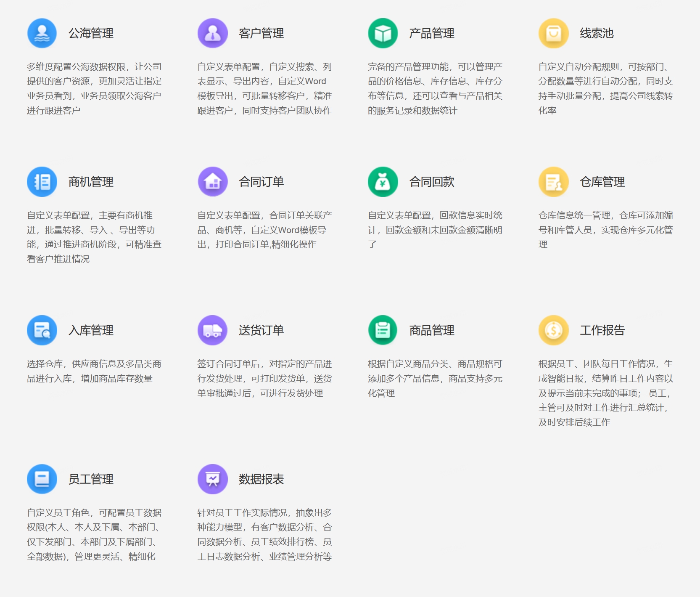This screenshot has height=597, width=700.
Task: Click the 数据报表 purple chart icon
Action: click(213, 479)
